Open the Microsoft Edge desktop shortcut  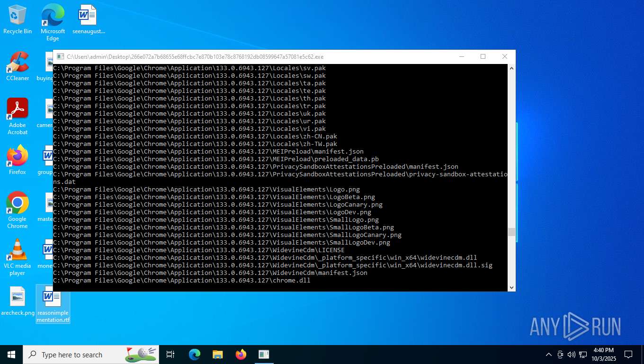53,22
